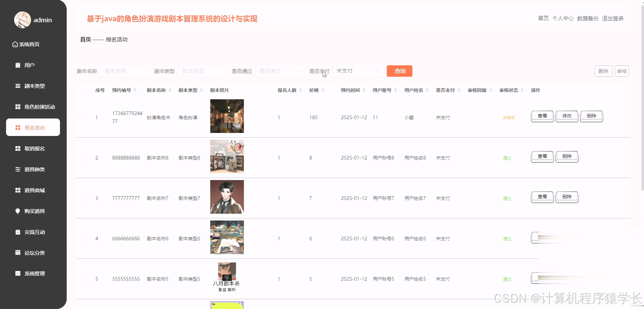Sort by 用户姓名 column arrows

pyautogui.click(x=427, y=90)
